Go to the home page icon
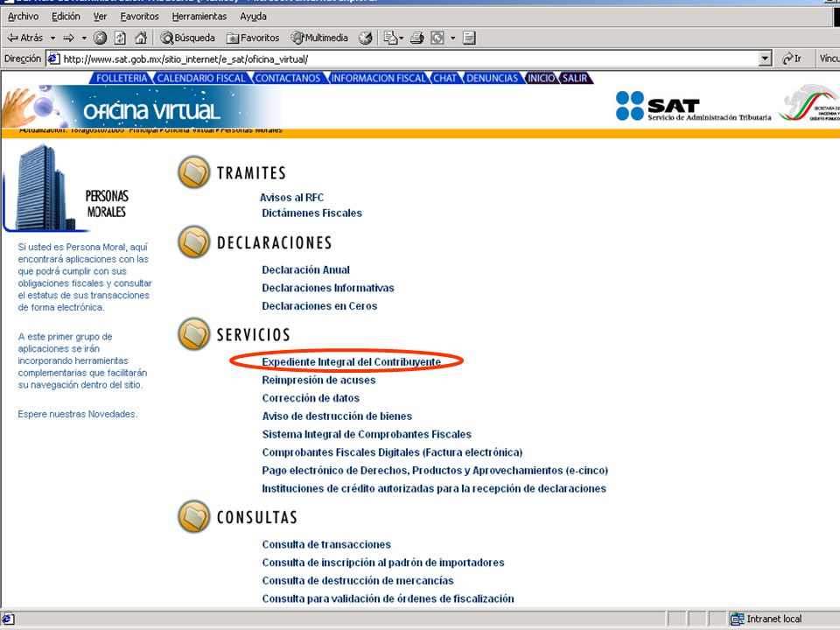This screenshot has height=630, width=840. click(140, 38)
